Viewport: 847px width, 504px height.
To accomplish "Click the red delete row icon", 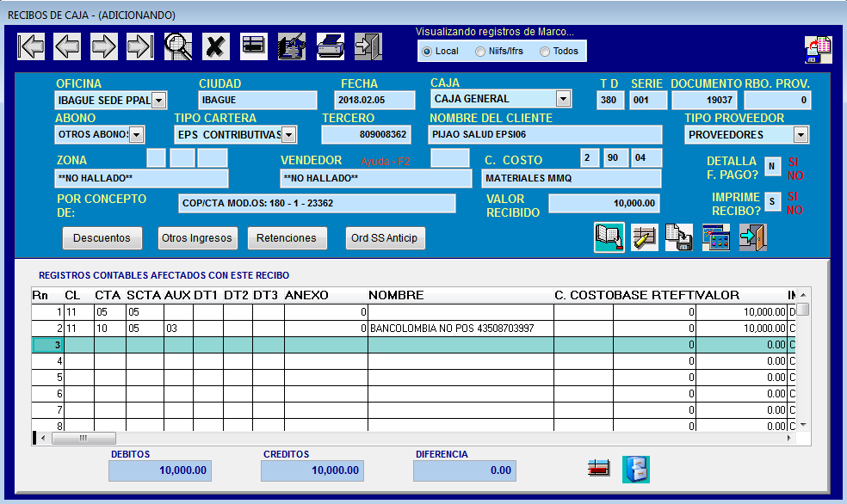I will click(598, 468).
